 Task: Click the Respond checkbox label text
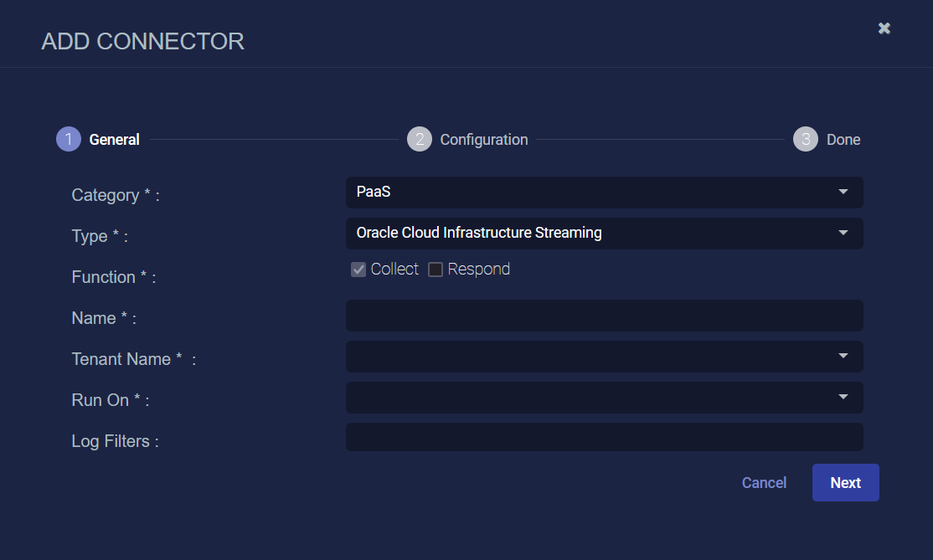479,270
